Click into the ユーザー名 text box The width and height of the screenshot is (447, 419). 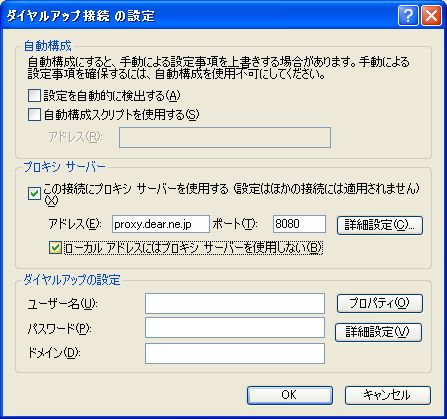[235, 303]
